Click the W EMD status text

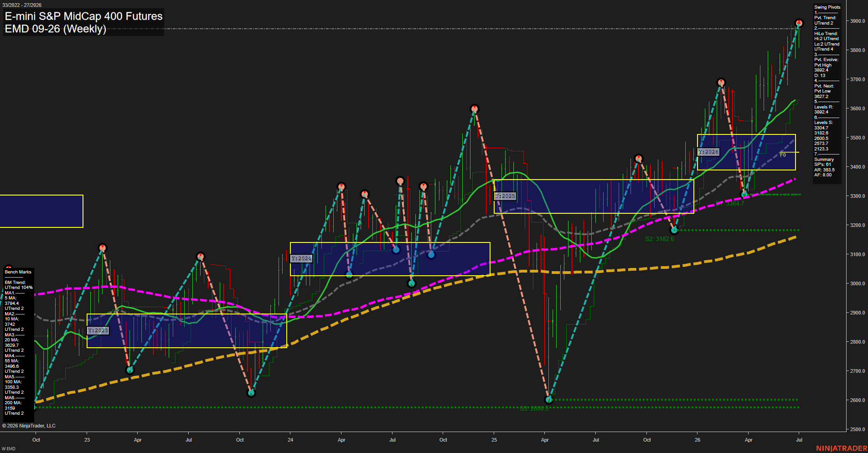tap(9, 449)
